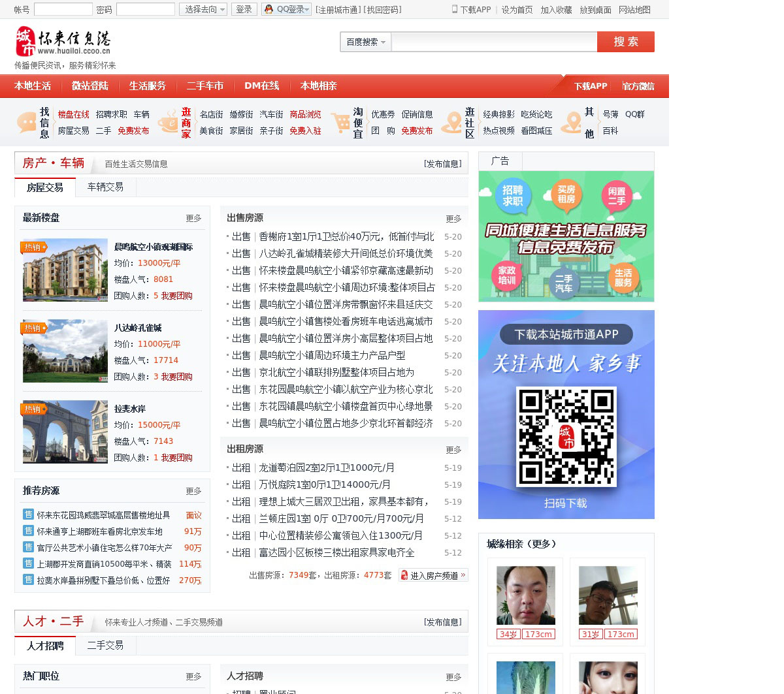Click the APP download QR code
784x694 pixels.
(x=566, y=437)
